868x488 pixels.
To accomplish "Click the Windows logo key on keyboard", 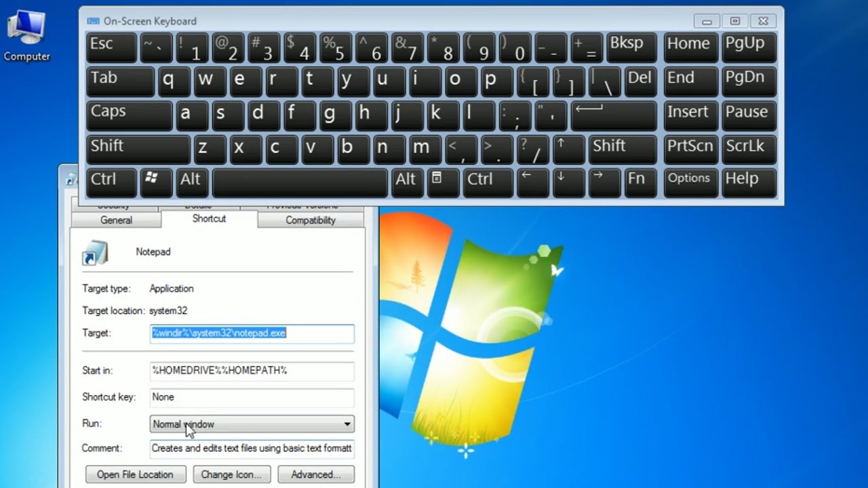I will click(x=157, y=183).
